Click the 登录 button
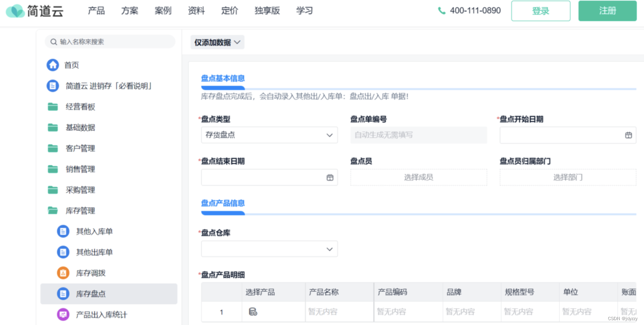 [540, 11]
